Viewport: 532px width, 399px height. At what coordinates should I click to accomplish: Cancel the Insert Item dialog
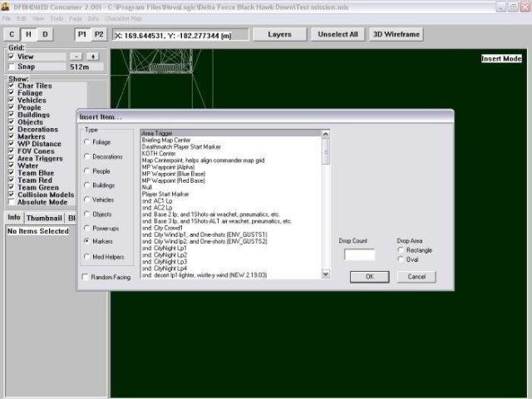pos(416,276)
